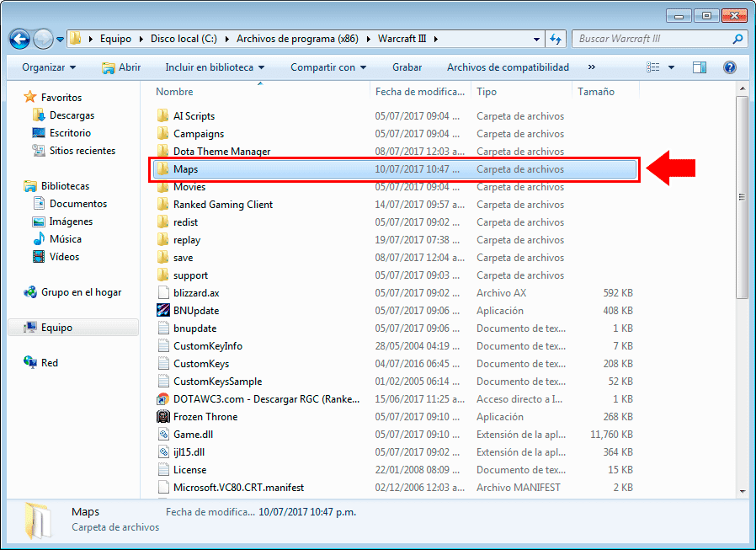Viewport: 756px width, 550px height.
Task: Go back with the blue Back arrow
Action: pos(19,39)
